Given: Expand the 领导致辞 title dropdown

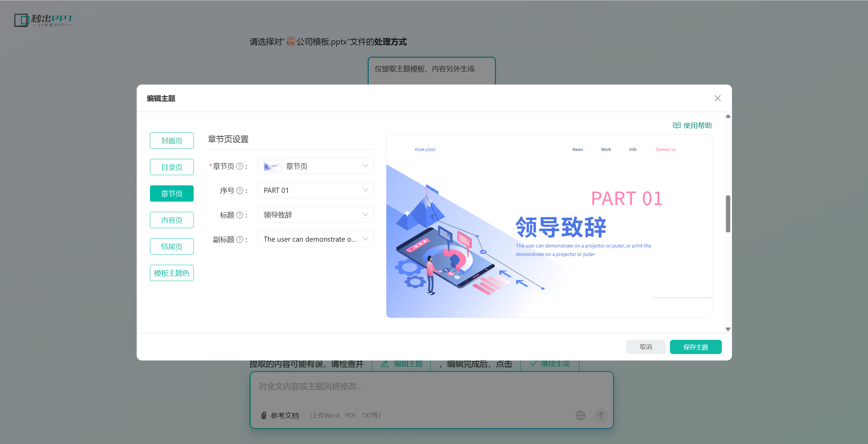Looking at the screenshot, I should click(x=315, y=215).
